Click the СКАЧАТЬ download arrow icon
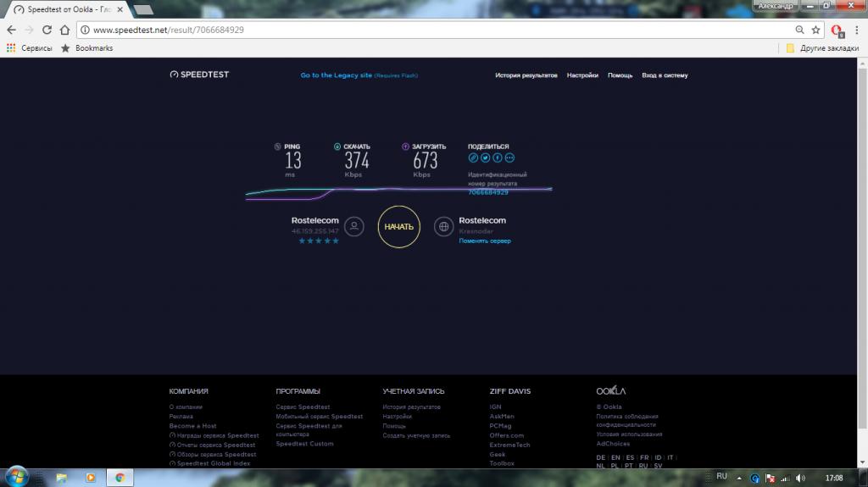Screen dimensions: 868x487 (x=337, y=147)
